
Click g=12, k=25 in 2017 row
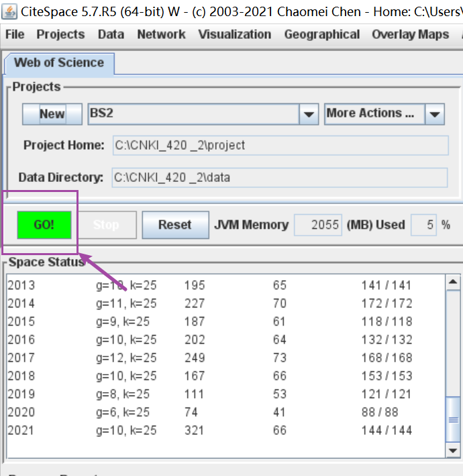tap(126, 358)
